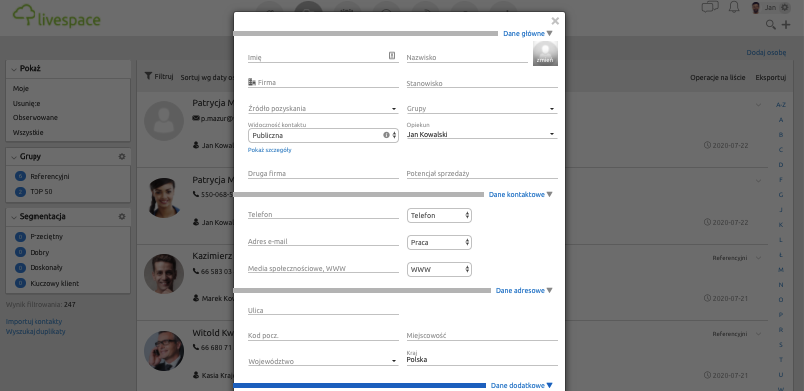Click the Kuczowy klient segment badge
This screenshot has height=391, width=804.
[x=21, y=283]
